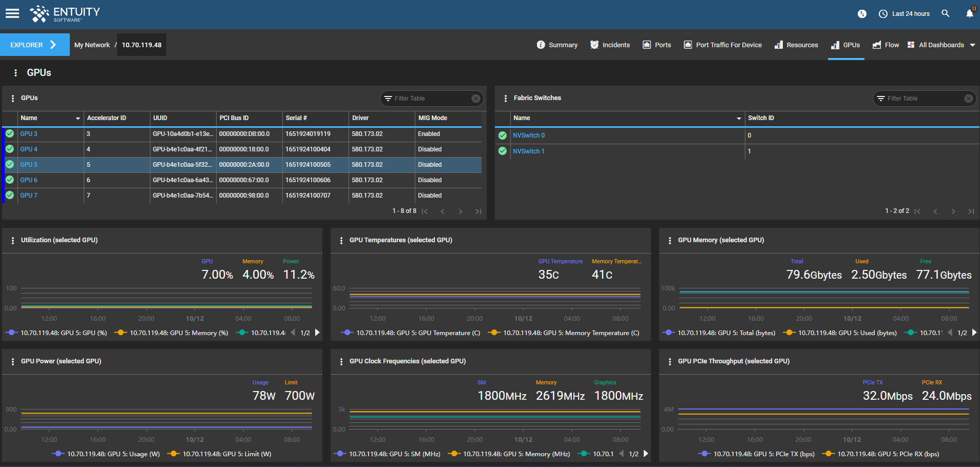Click the info status icon in header
This screenshot has height=467, width=980.
click(862, 14)
